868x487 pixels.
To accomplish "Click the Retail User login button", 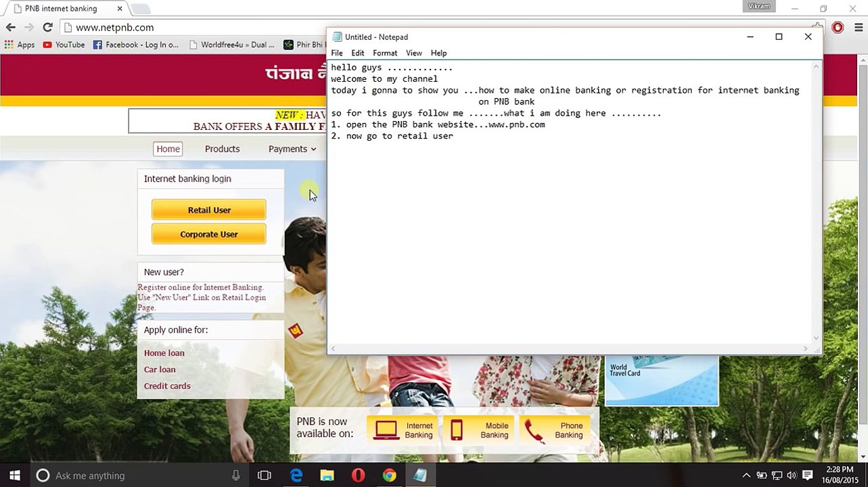I will point(209,210).
